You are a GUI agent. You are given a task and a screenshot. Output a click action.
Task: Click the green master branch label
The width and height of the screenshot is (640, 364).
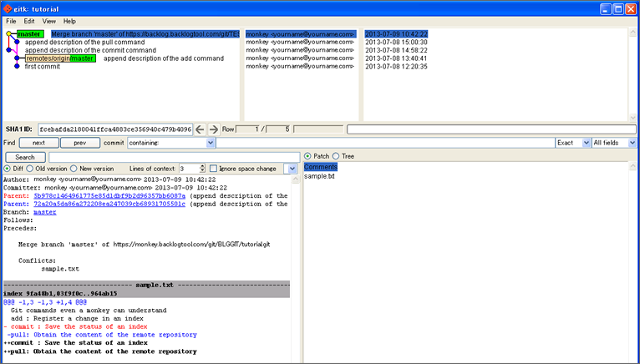[x=30, y=34]
